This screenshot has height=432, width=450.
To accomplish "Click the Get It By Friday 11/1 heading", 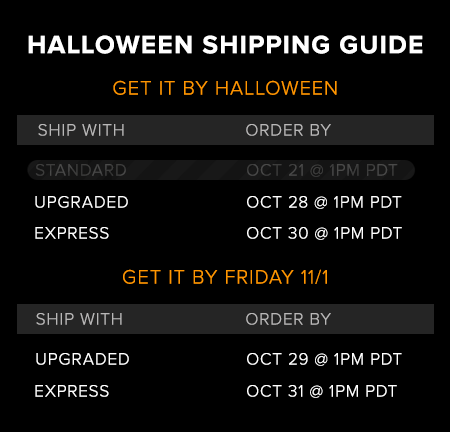I will [x=225, y=277].
